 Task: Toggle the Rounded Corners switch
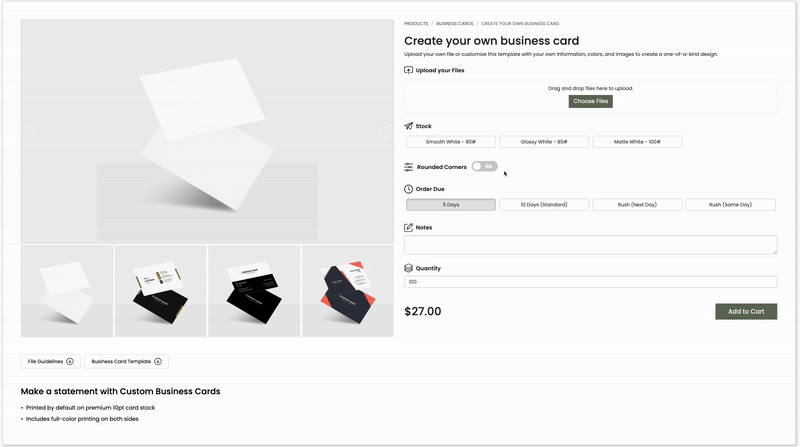click(484, 167)
